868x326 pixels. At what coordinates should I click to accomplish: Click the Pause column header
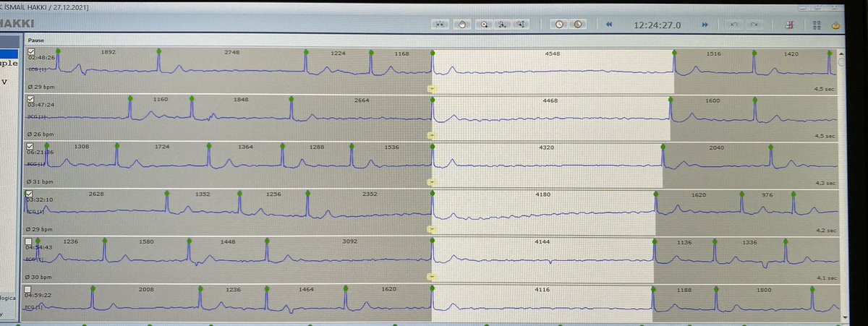(36, 40)
